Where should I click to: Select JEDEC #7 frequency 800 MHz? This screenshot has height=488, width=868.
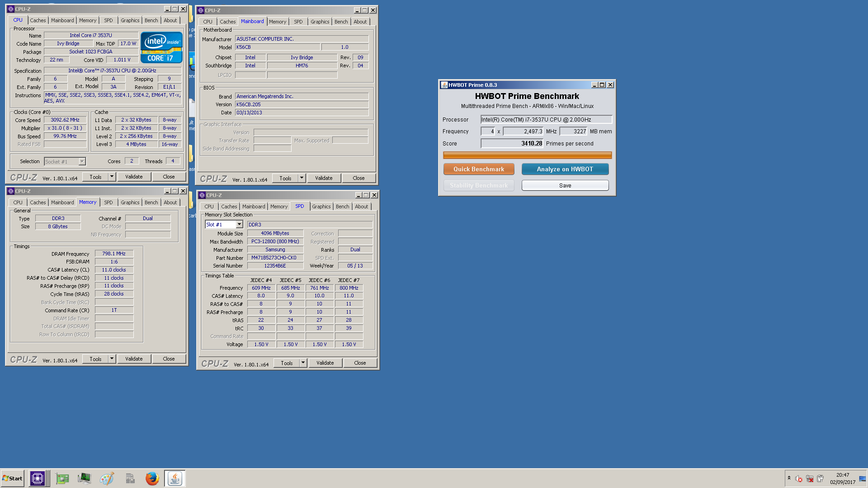(x=349, y=288)
